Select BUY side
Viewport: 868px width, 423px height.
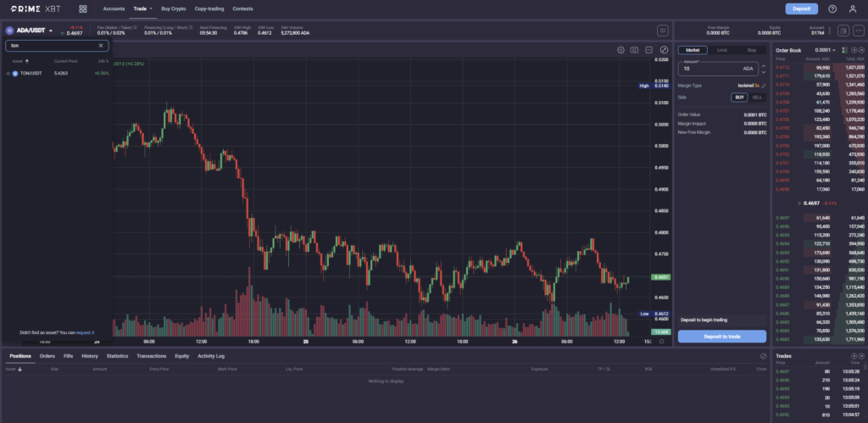coord(739,97)
